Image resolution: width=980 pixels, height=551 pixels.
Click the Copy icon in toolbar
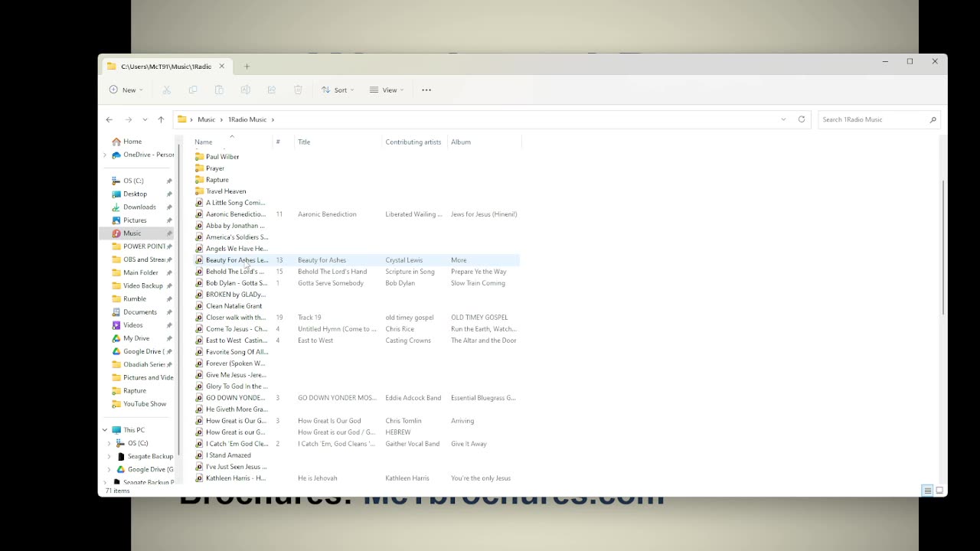[193, 90]
